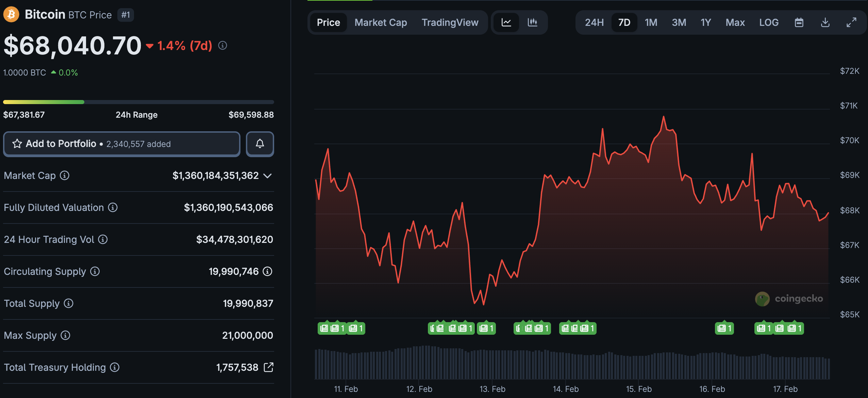Select the Market Cap chart tab

[x=381, y=22]
